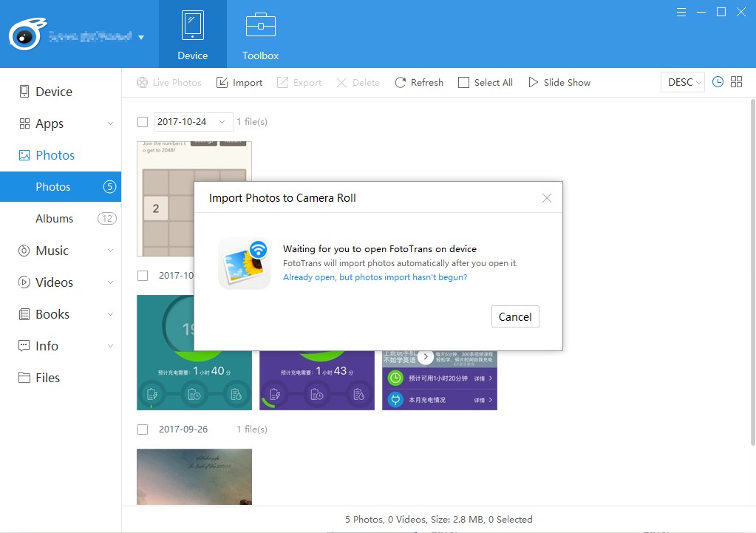
Task: Switch to the Toolbox tab
Action: click(260, 34)
